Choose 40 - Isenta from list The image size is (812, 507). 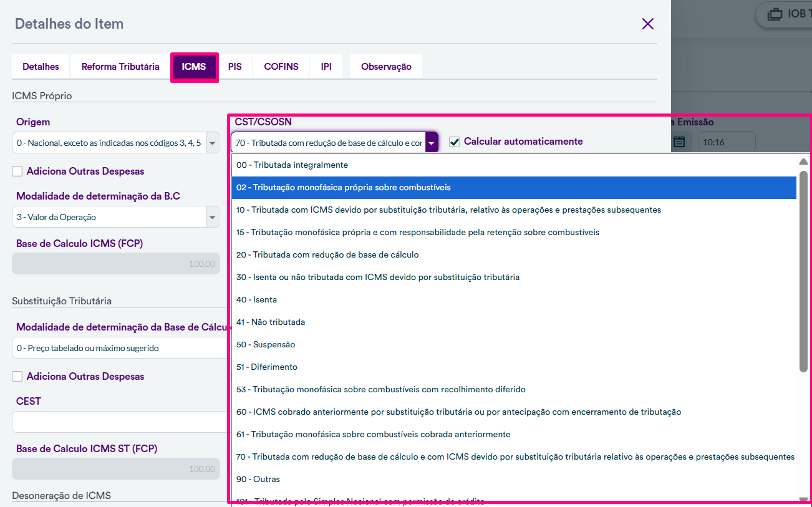point(256,300)
